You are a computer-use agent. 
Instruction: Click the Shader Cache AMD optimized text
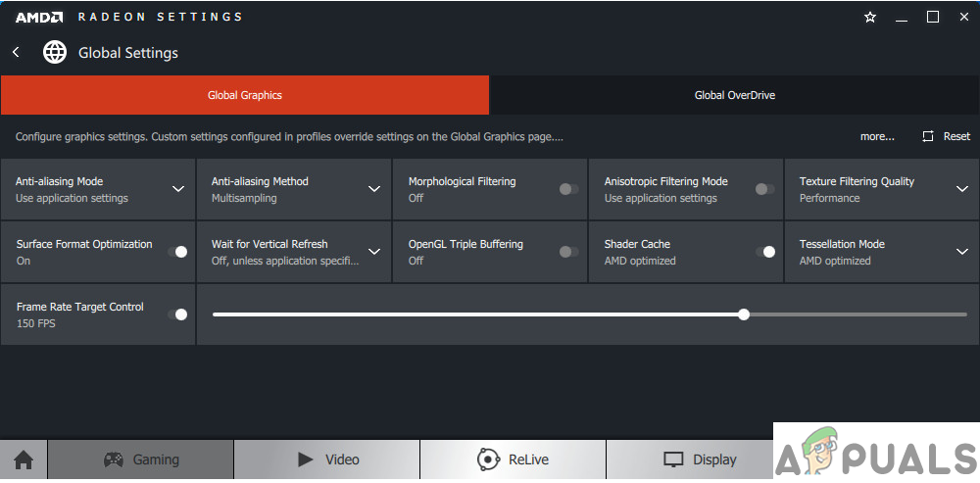[640, 261]
